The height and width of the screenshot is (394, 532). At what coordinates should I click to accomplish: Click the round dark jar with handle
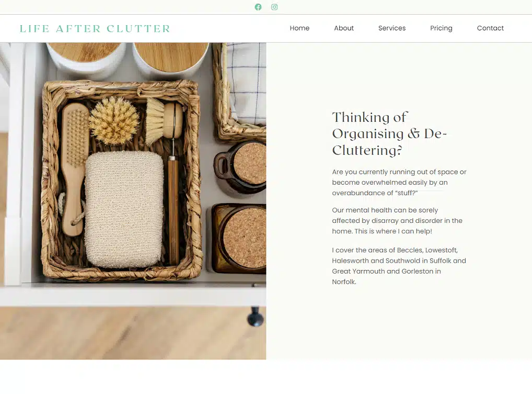point(240,167)
